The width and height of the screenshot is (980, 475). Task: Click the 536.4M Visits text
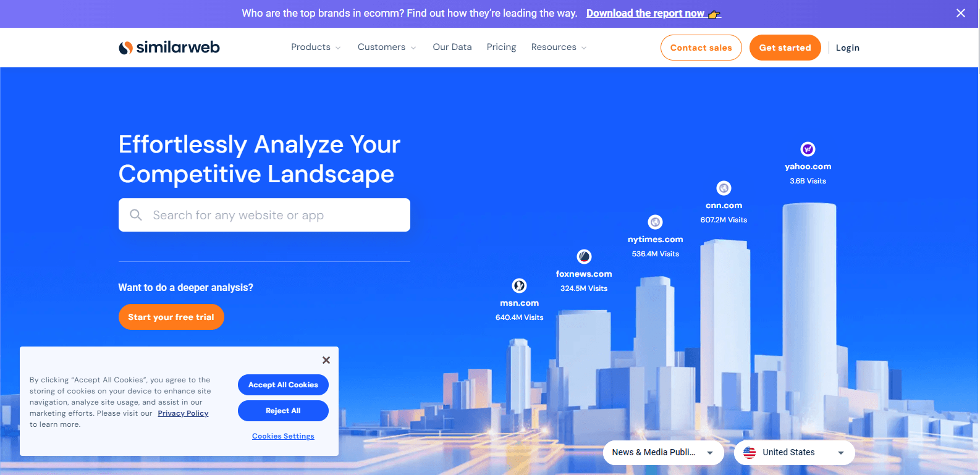coord(655,254)
